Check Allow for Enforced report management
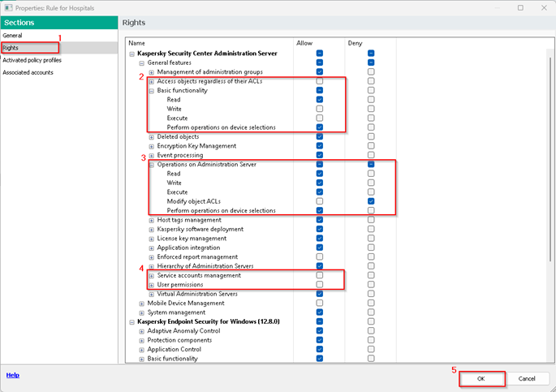 [320, 256]
